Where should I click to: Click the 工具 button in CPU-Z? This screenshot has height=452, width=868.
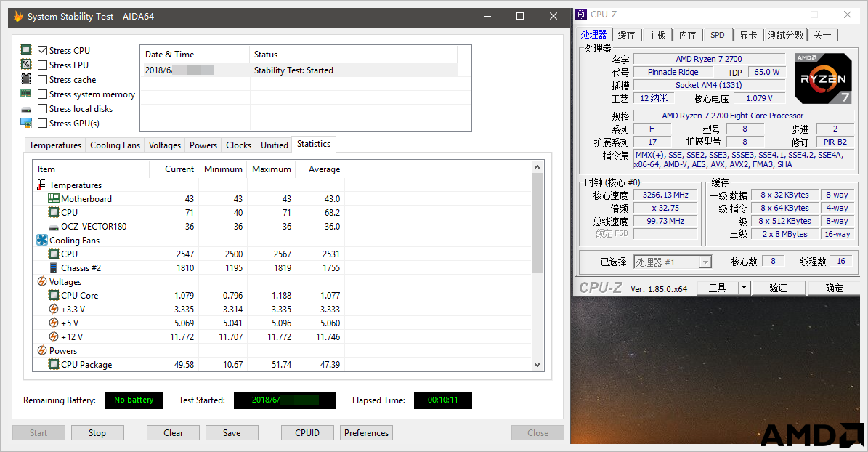pyautogui.click(x=718, y=288)
